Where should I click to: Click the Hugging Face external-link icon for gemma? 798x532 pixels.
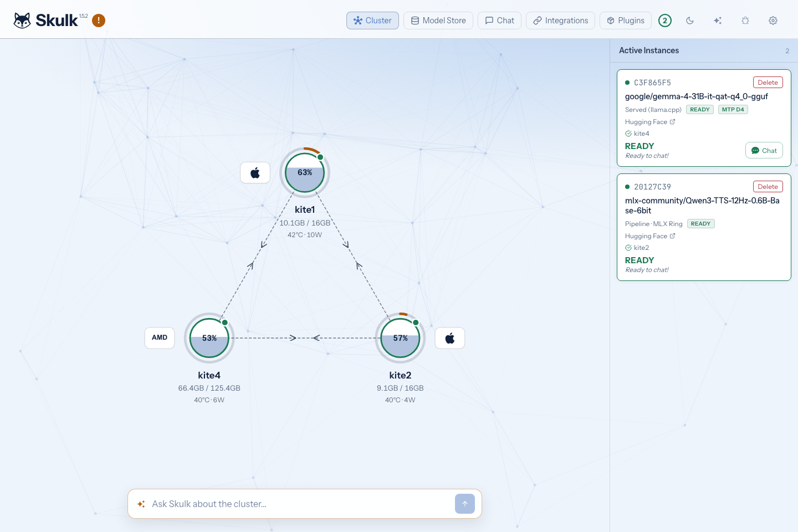point(672,122)
